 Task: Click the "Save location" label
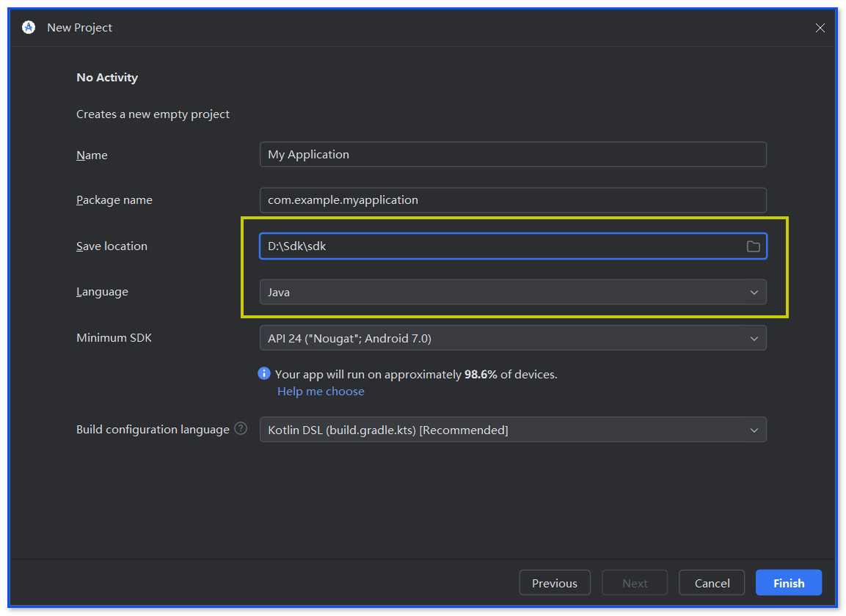click(112, 246)
